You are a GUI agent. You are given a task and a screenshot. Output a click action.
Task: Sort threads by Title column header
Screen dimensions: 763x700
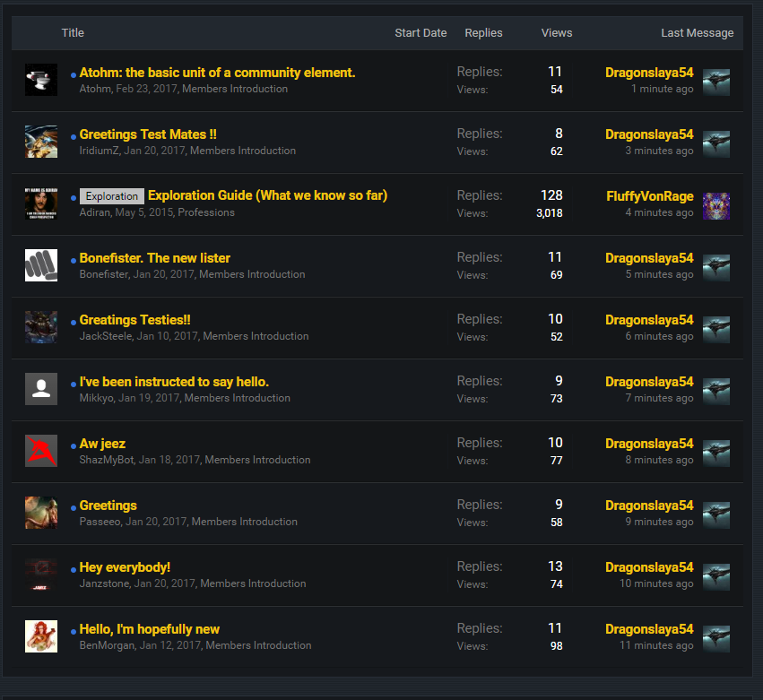point(73,33)
